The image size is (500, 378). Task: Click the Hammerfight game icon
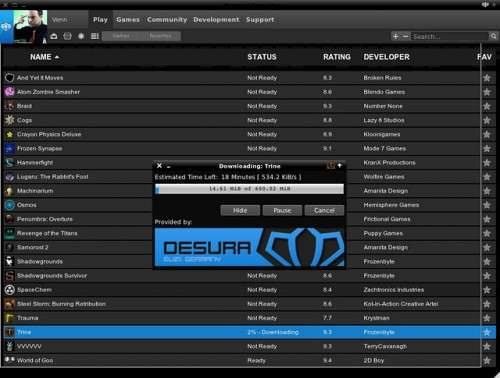10,163
